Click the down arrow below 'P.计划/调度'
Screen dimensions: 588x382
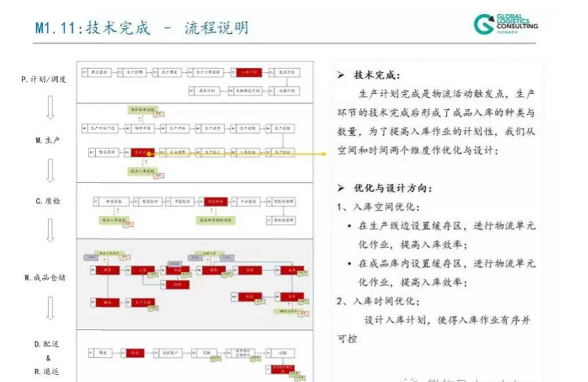point(50,107)
